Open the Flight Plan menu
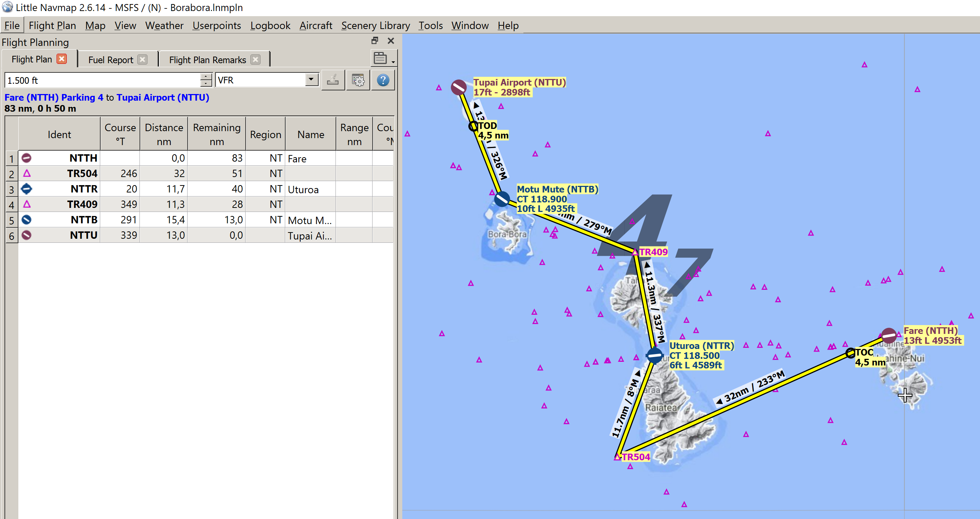The width and height of the screenshot is (980, 519). click(52, 25)
